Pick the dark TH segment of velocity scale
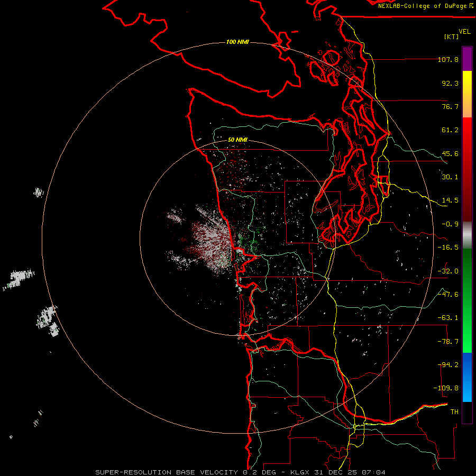Screen dimensions: 476x476 [467, 412]
